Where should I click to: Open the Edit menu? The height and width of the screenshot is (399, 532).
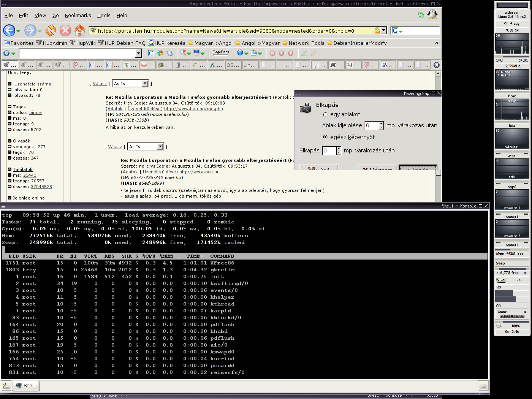coord(24,15)
